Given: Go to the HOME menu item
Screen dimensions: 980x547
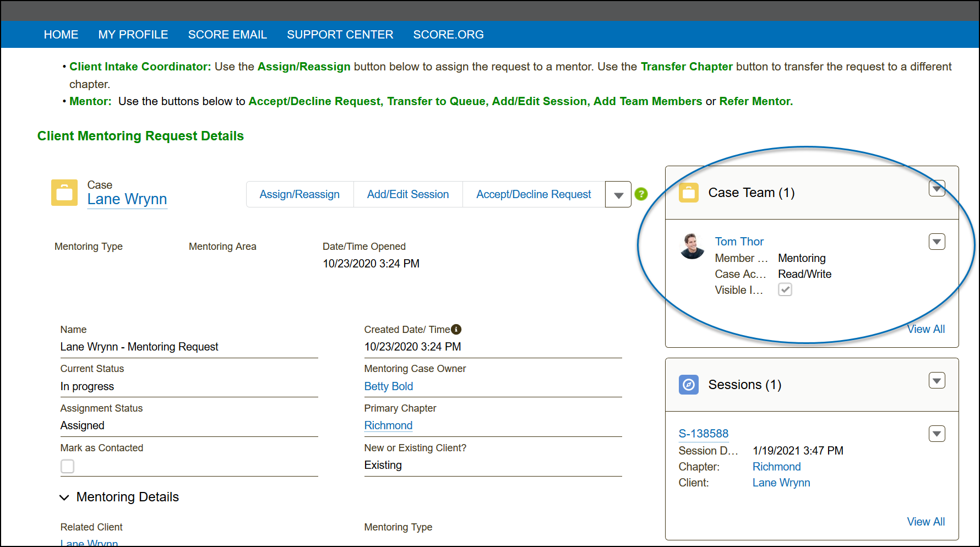Looking at the screenshot, I should [x=61, y=35].
